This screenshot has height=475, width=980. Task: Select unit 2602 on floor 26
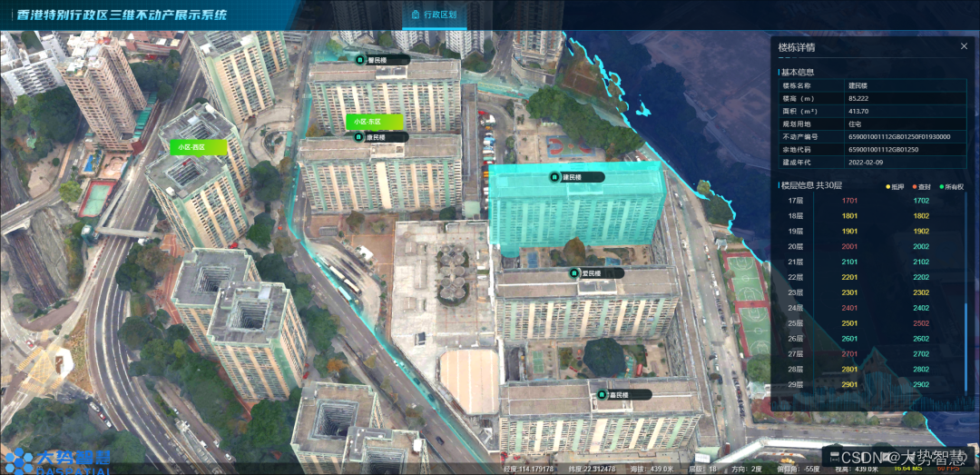point(921,339)
